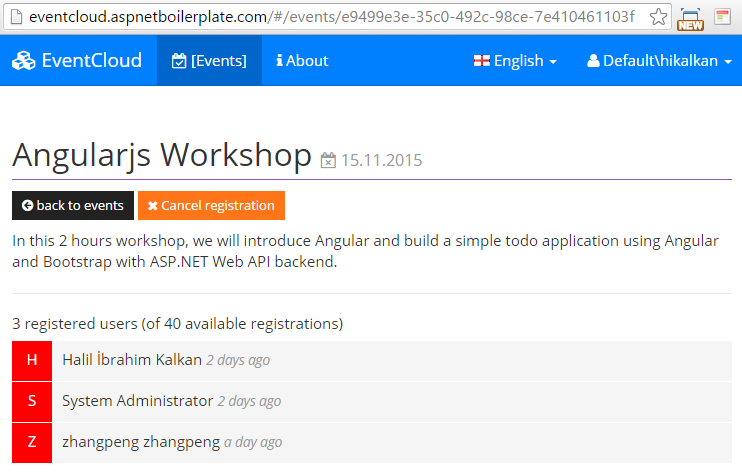Open the [Events] navigation tab
Screen dimensions: 742x473
point(209,61)
